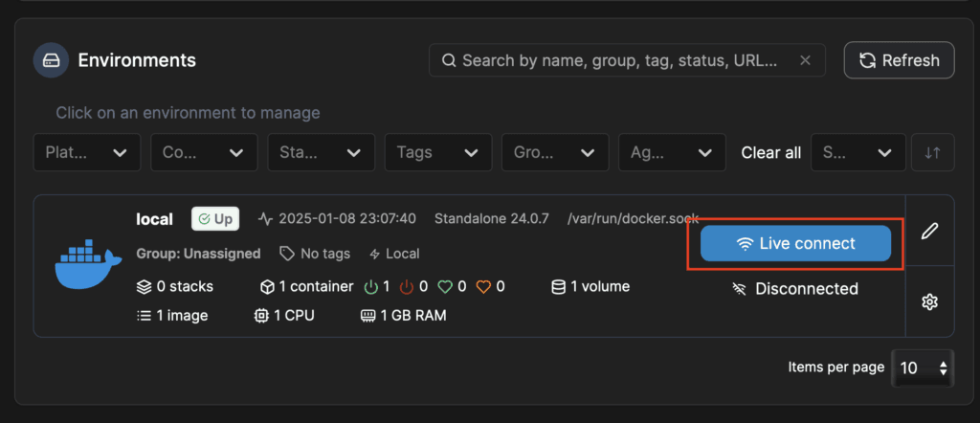This screenshot has width=980, height=423.
Task: Click the sort order arrows icon
Action: tap(932, 152)
